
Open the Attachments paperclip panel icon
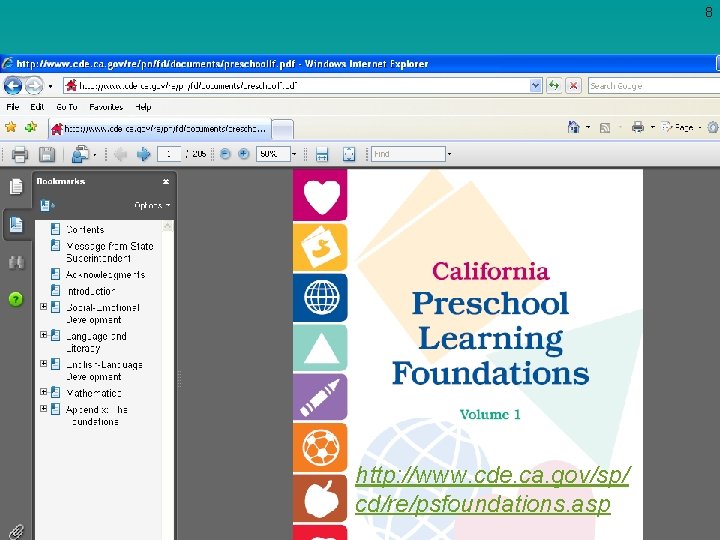pyautogui.click(x=16, y=532)
